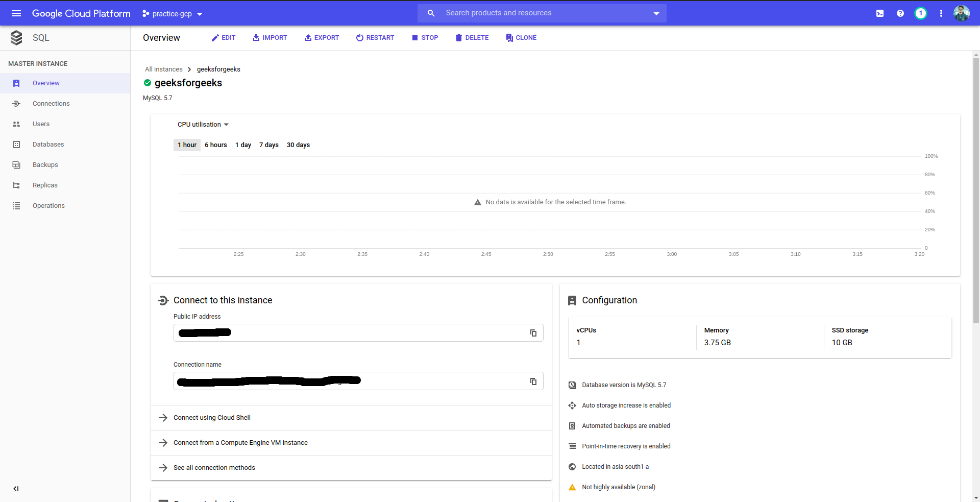Click the Operations sidebar icon
The height and width of the screenshot is (502, 980).
tap(16, 206)
